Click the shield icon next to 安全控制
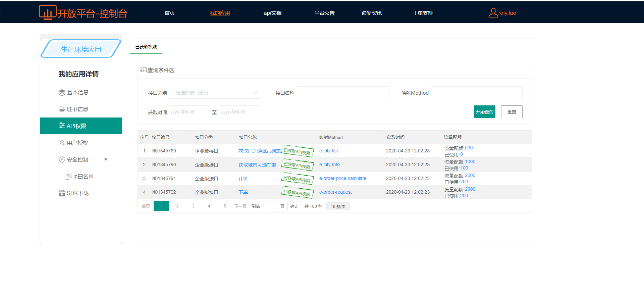The image size is (644, 284). coord(62,159)
